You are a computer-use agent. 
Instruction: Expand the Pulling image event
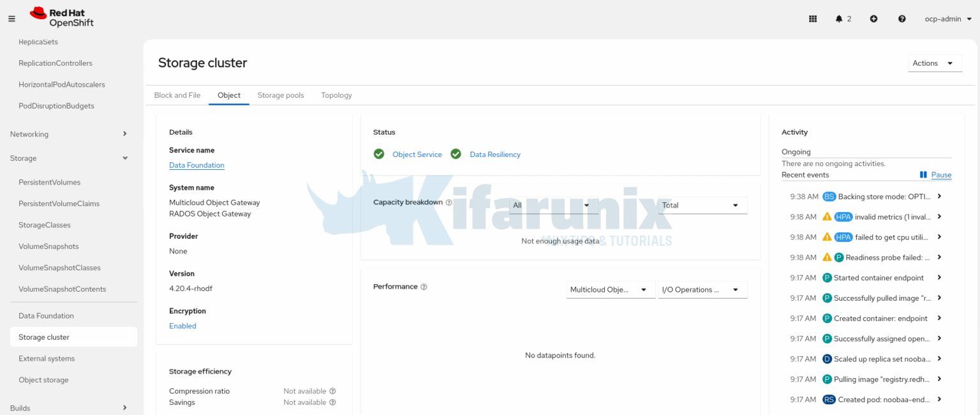tap(939, 379)
